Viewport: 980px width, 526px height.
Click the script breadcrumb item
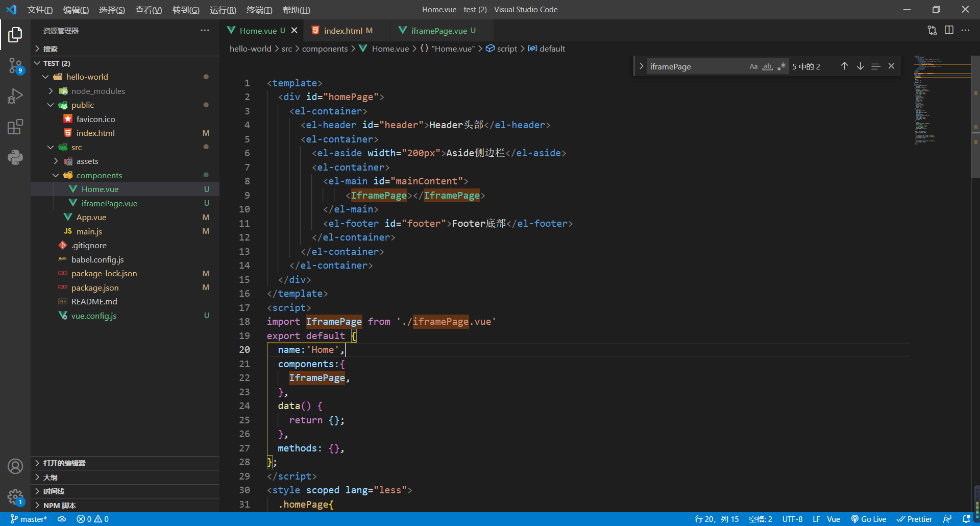[502, 49]
